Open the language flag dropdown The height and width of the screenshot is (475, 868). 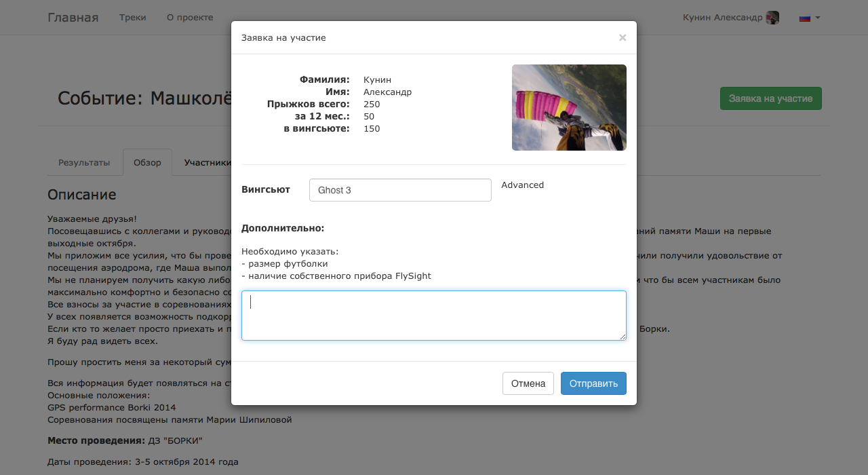810,18
